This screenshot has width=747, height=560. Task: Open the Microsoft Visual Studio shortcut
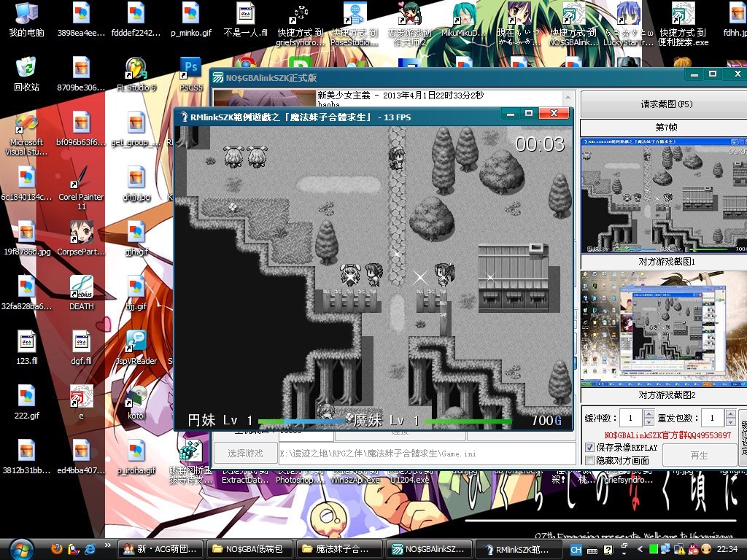pyautogui.click(x=27, y=134)
